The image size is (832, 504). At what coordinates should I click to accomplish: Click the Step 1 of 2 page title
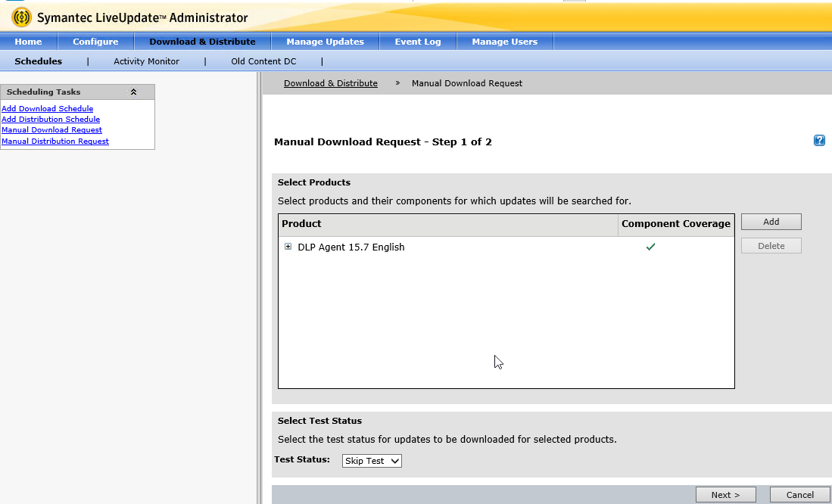pos(382,142)
